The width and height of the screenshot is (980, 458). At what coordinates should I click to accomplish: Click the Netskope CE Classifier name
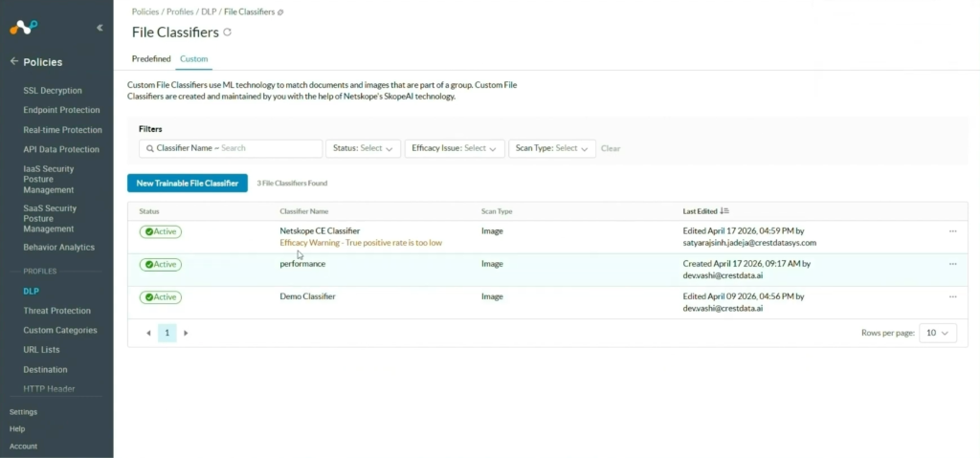pos(320,231)
